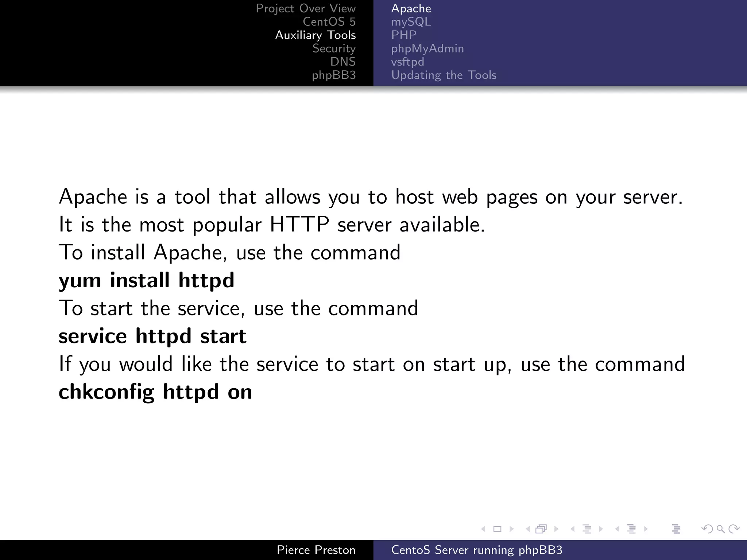
Task: Click the section navigation lines icon
Action: [x=631, y=529]
